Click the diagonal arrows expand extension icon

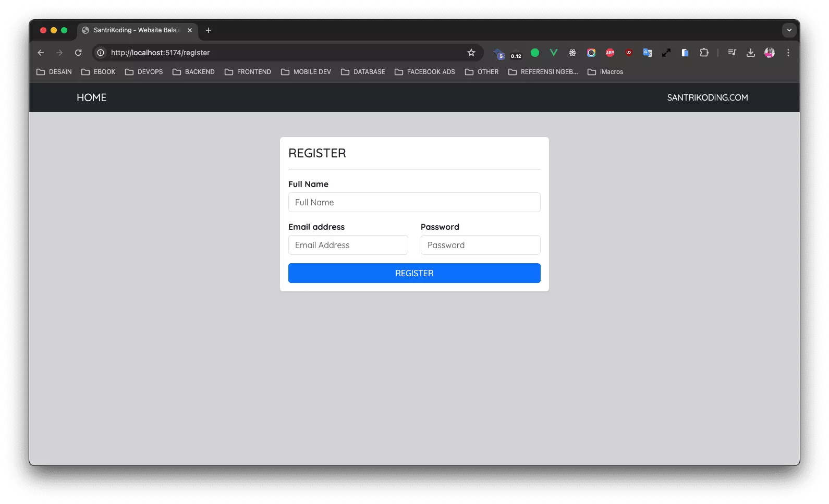[666, 53]
